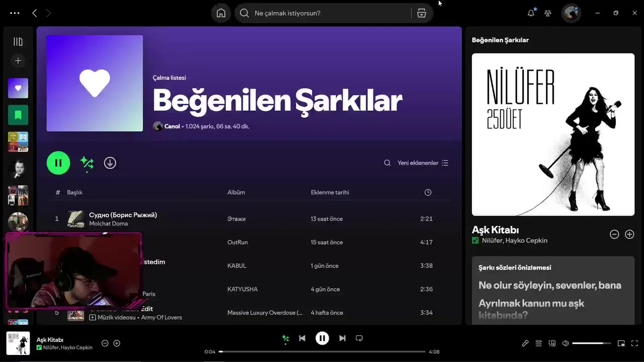Viewport: 644px width, 362px height.
Task: Open the 'Yeni eklenenler' sort dropdown
Action: 423,163
